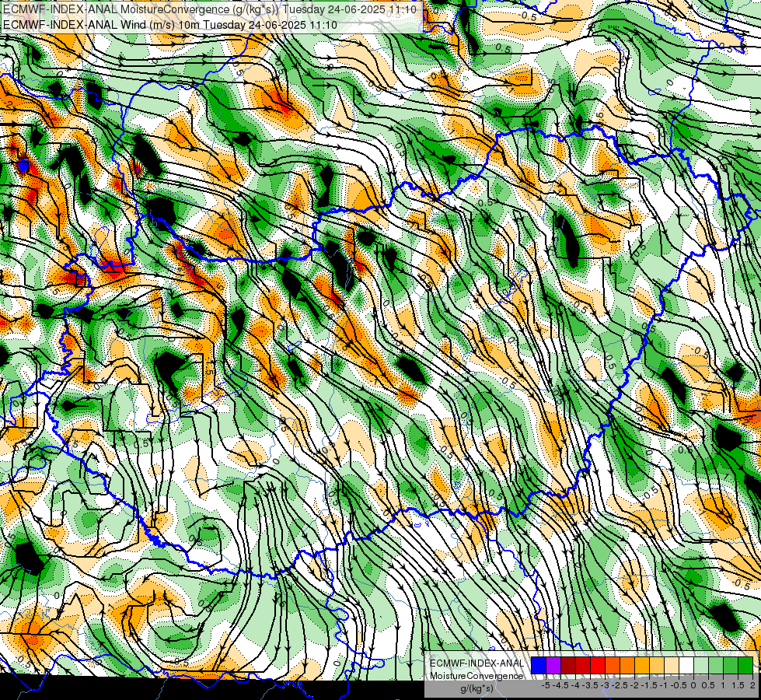Click the blue swatch in the legend
This screenshot has height=700, width=761.
coord(539,665)
